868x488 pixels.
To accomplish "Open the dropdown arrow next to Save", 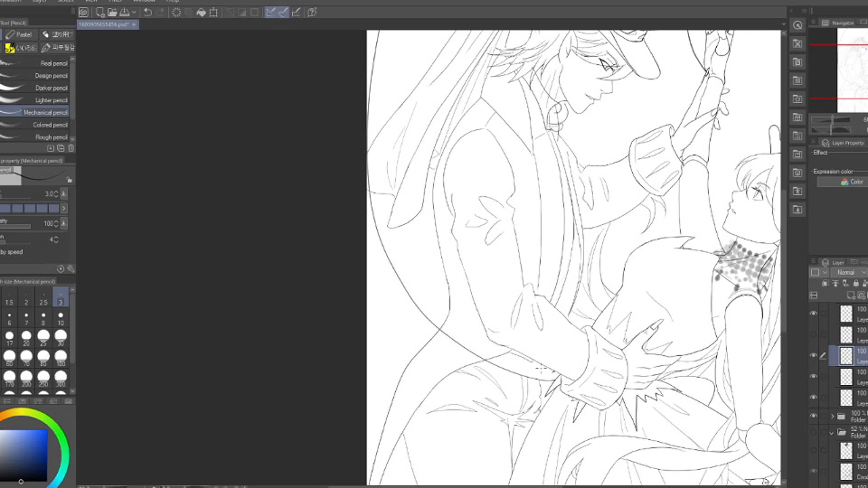I will click(134, 13).
